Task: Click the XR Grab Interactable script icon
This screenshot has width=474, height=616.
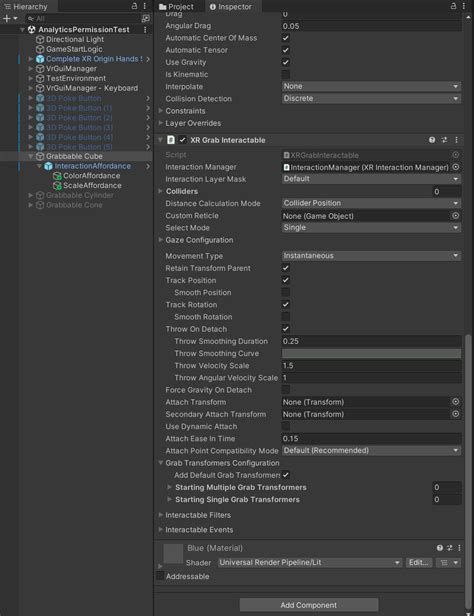Action: tap(171, 140)
